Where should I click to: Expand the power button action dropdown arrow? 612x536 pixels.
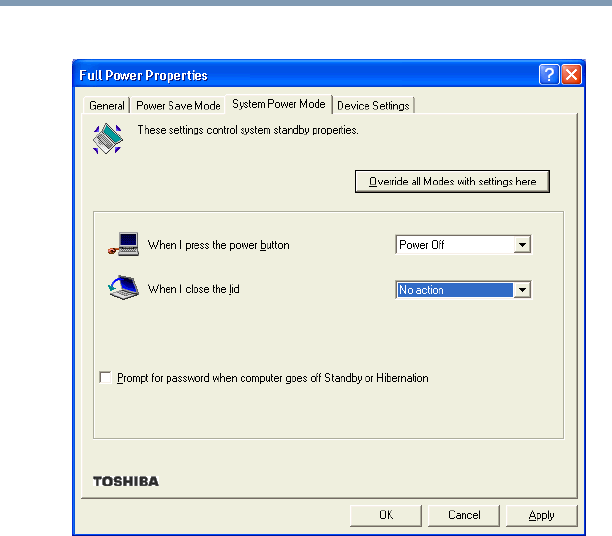click(x=522, y=245)
